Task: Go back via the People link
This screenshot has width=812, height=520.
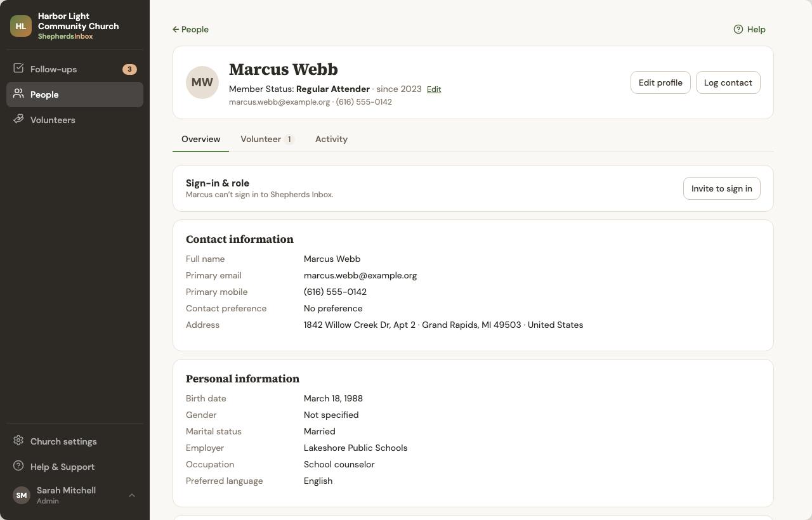Action: click(x=190, y=29)
